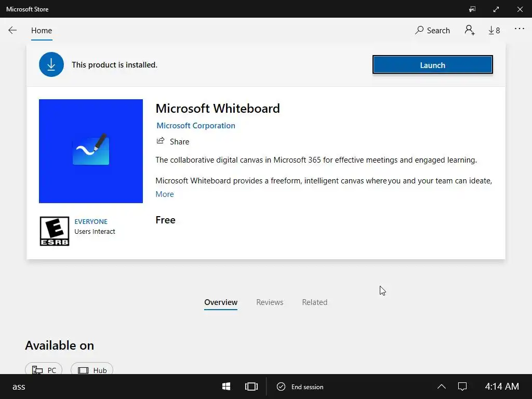Close the Microsoft Store window
The height and width of the screenshot is (399, 532).
tap(520, 9)
